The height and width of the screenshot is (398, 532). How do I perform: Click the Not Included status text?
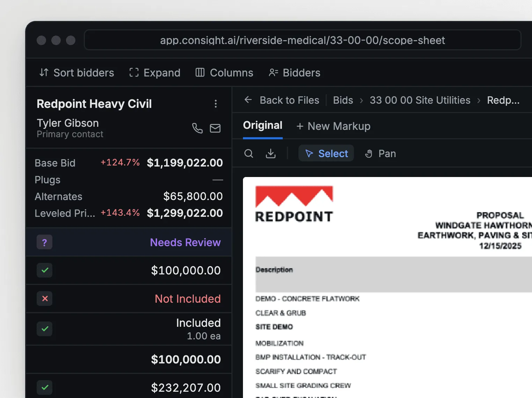[x=188, y=299]
